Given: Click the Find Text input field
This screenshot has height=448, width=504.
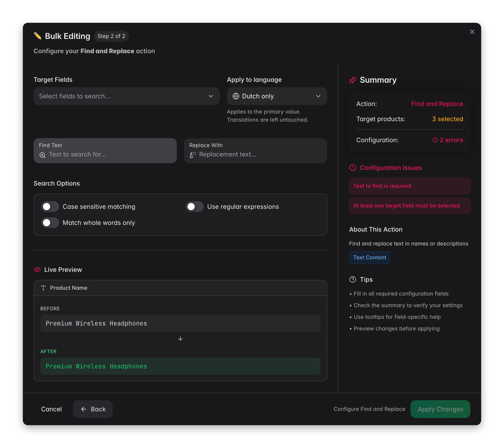Looking at the screenshot, I should coord(105,150).
